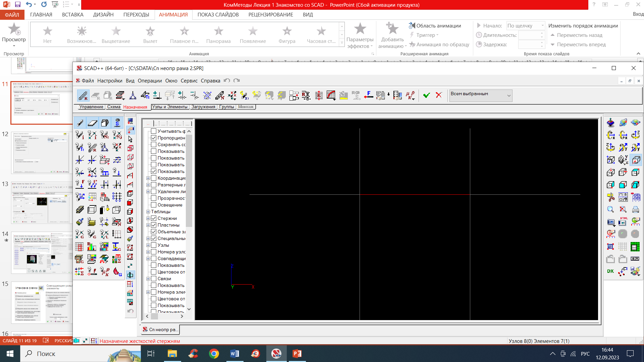This screenshot has width=644, height=362.
Task: Cancel with the red X in SCAD toolbar
Action: [x=439, y=95]
